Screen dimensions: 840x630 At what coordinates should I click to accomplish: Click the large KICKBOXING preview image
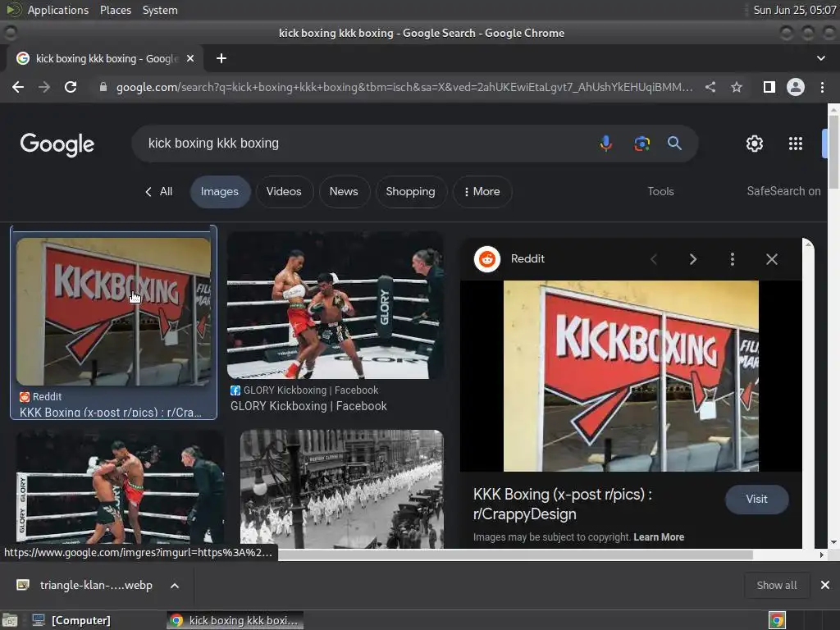[631, 376]
